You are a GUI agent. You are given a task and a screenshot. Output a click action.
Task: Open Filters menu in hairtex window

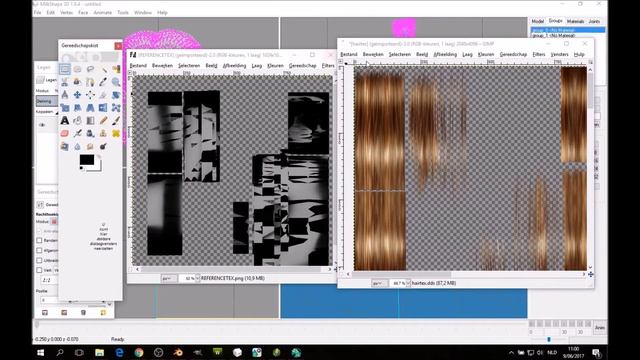click(x=539, y=54)
